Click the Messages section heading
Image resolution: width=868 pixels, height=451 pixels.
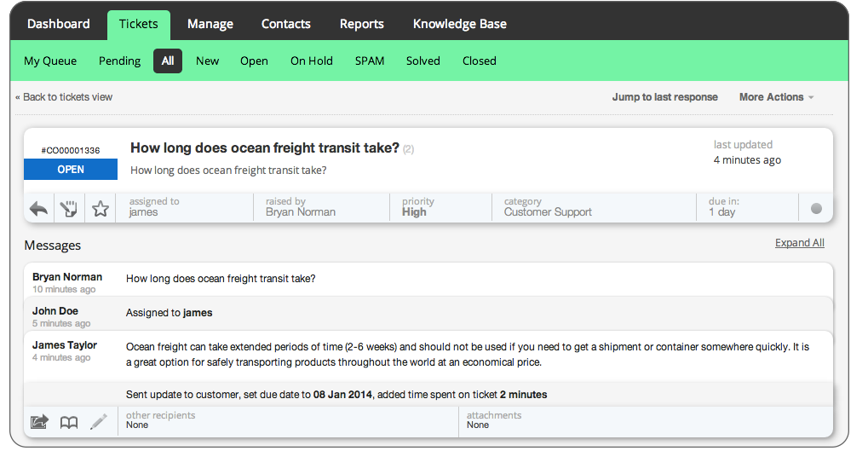(53, 246)
